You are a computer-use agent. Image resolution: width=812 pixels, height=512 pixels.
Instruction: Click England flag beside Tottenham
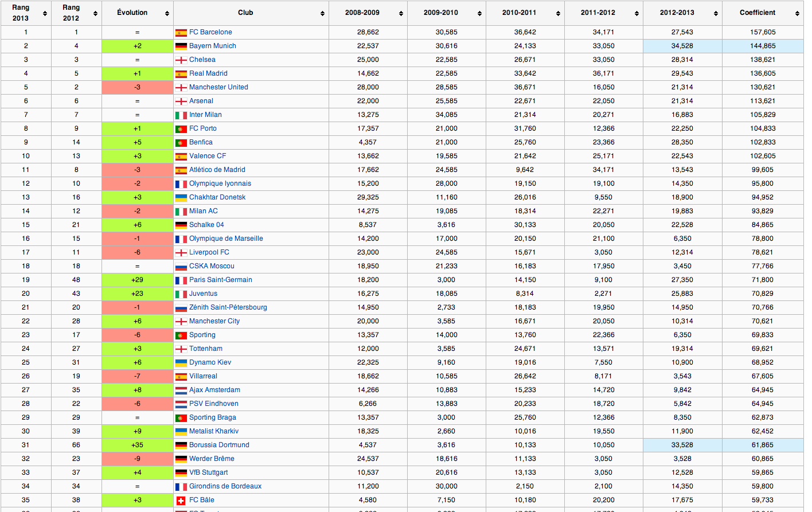click(x=181, y=349)
